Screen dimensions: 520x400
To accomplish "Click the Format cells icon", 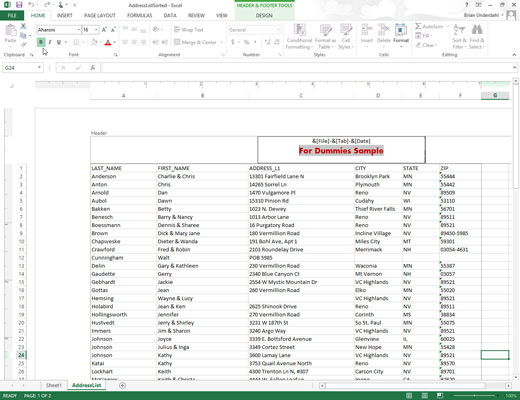I will pyautogui.click(x=401, y=35).
